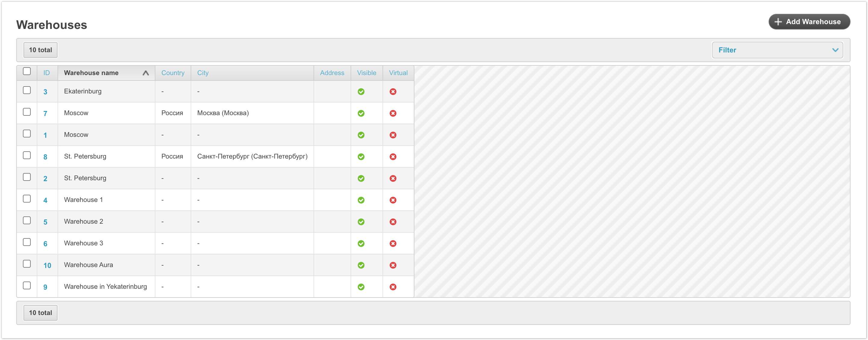Click the Add Warehouse button
The image size is (868, 340).
tap(809, 22)
